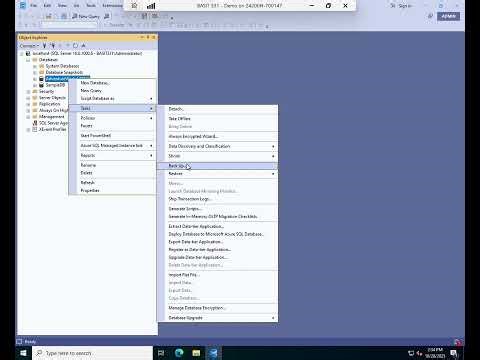Choose Refresh in the context menu

[x=112, y=183]
